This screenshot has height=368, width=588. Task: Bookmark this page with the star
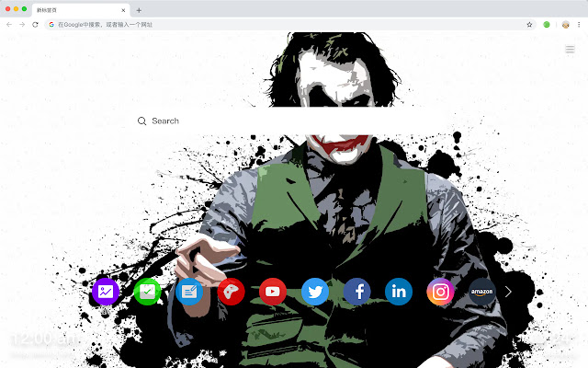(529, 25)
